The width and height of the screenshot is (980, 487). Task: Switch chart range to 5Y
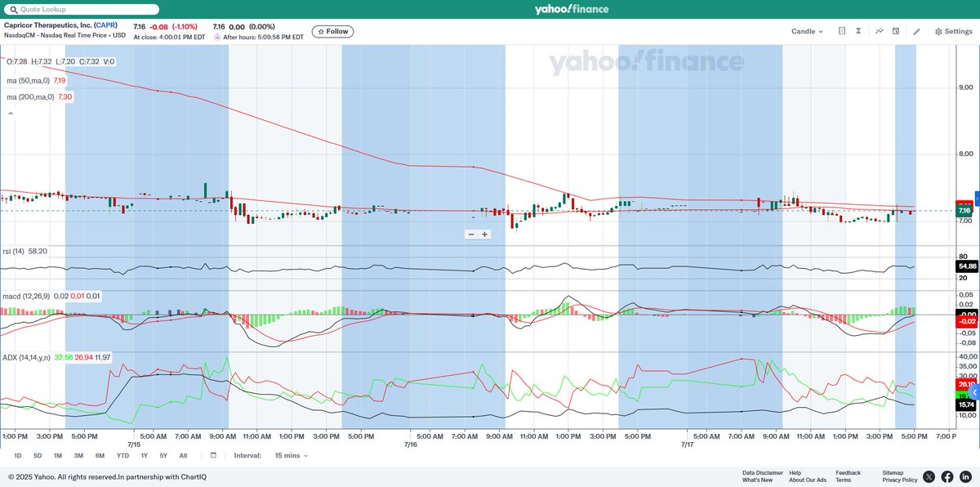(x=163, y=455)
